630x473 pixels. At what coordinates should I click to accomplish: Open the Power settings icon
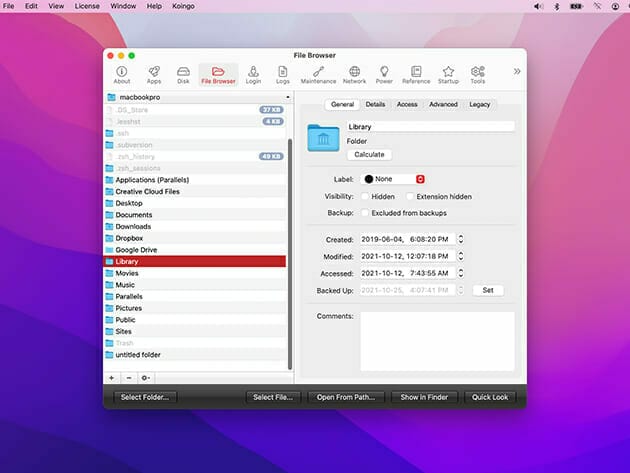click(384, 74)
